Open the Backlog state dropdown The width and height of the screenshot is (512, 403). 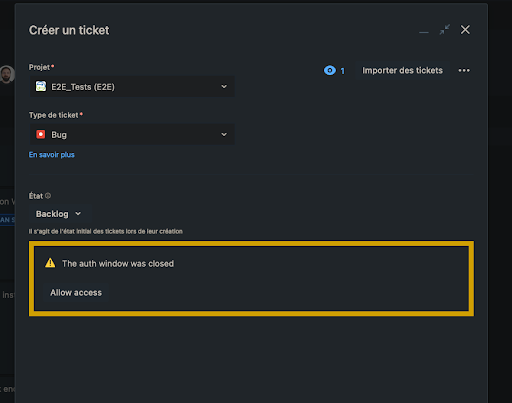coord(59,214)
